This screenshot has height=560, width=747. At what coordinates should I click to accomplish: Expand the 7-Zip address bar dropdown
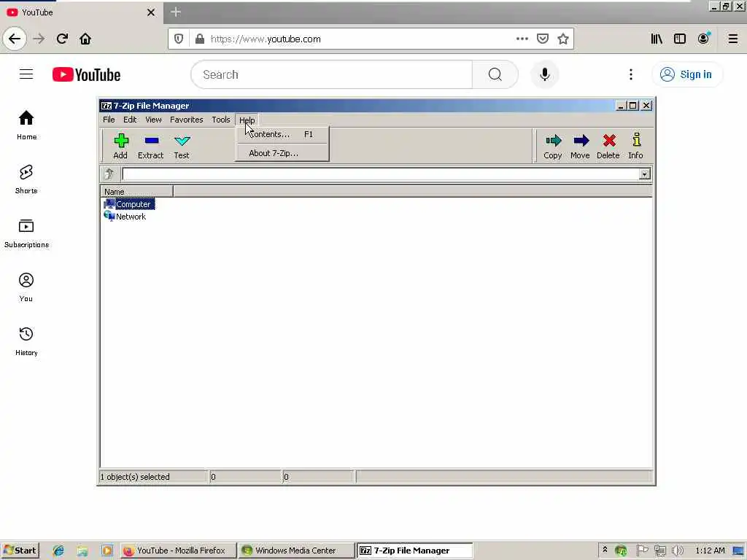[x=645, y=174]
